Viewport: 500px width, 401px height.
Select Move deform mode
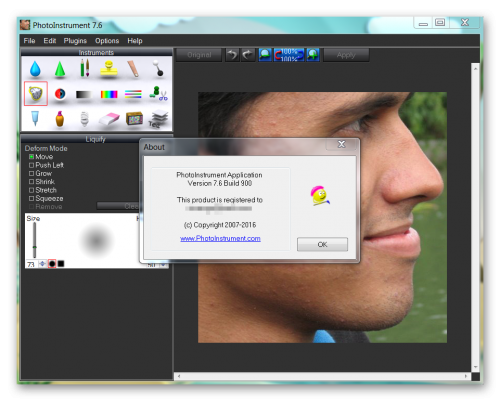pyautogui.click(x=41, y=157)
